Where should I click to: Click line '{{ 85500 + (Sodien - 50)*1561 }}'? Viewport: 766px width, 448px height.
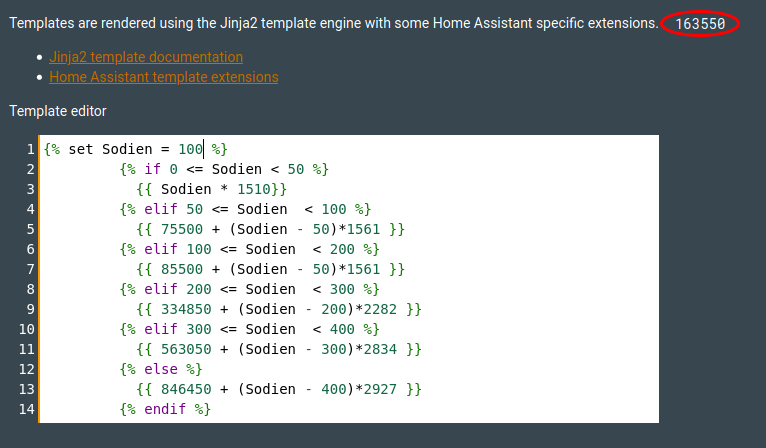[271, 269]
